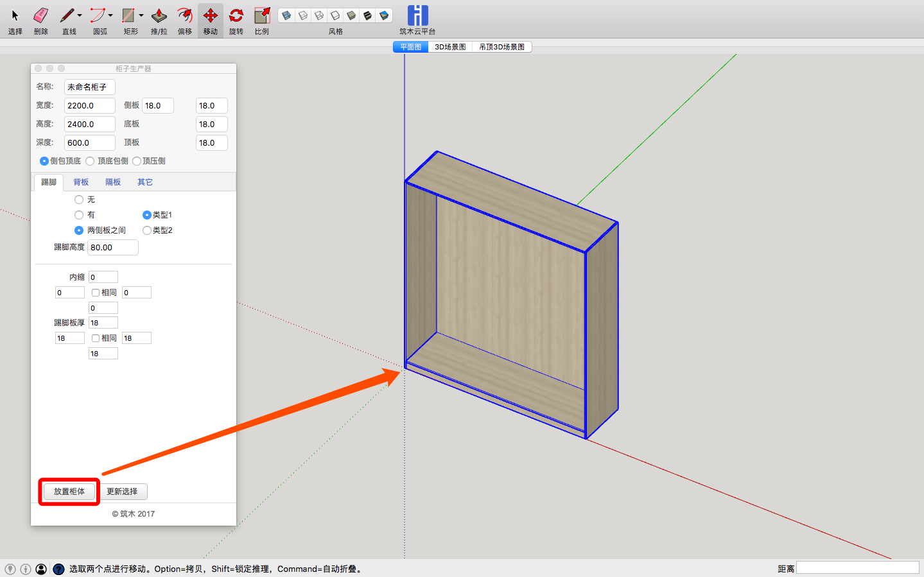This screenshot has width=924, height=577.
Task: Choose the Offset (偏移) tool
Action: [x=185, y=16]
